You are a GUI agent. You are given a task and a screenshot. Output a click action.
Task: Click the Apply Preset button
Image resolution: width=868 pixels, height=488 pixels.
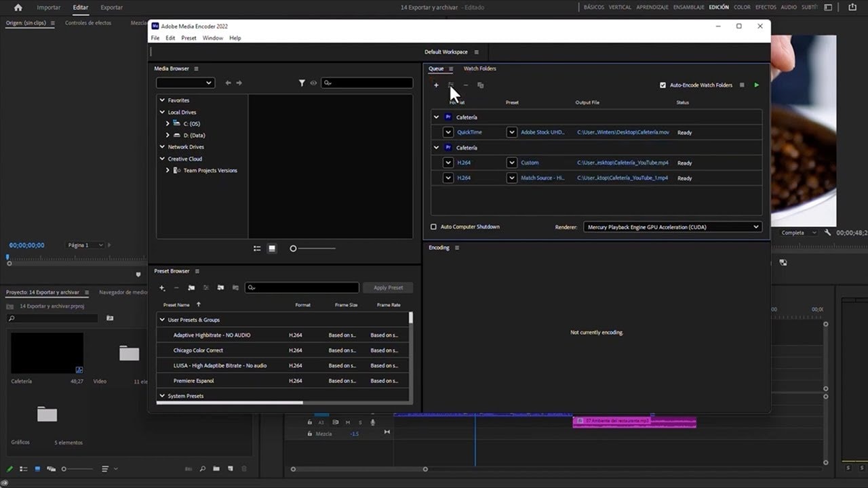[388, 287]
